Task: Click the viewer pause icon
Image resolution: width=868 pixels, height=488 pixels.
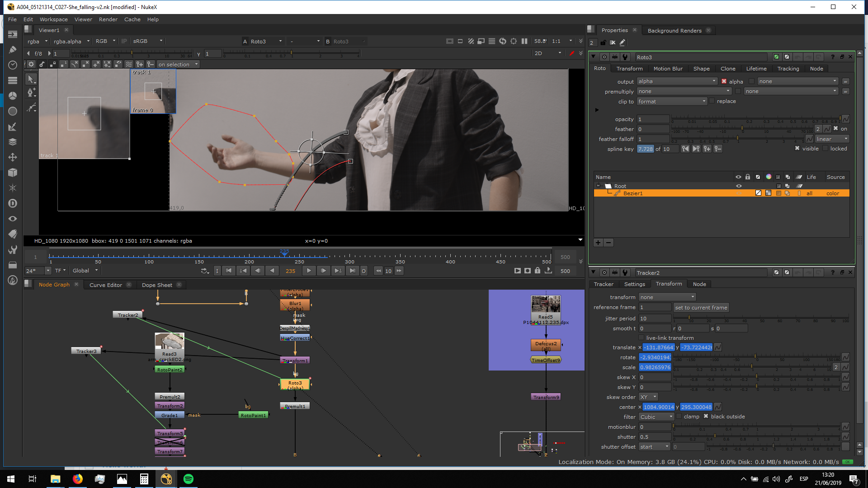Action: pyautogui.click(x=524, y=41)
